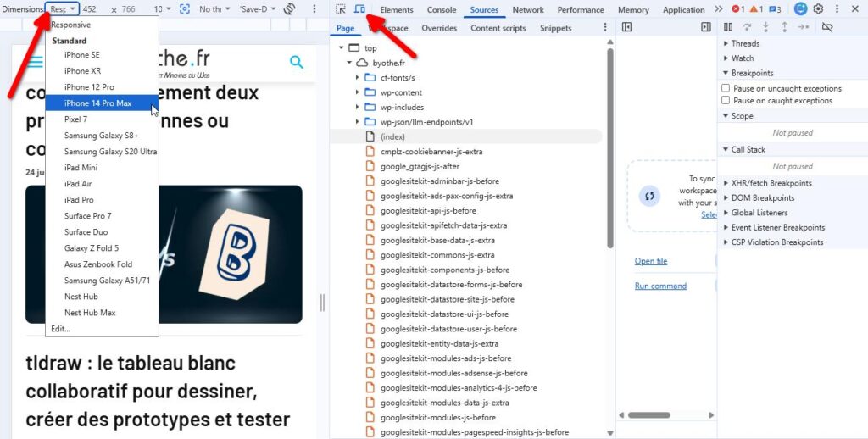
Task: Select iPhone 14 Pro Max device
Action: [102, 103]
